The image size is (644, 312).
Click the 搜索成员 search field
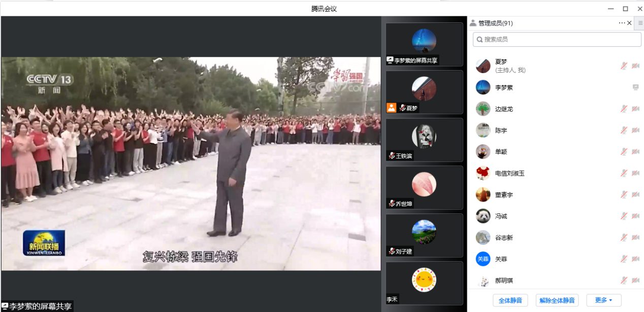(x=556, y=39)
